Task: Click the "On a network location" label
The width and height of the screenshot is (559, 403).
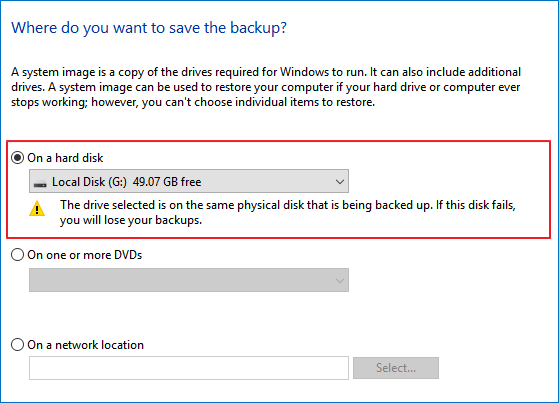Action: tap(86, 345)
